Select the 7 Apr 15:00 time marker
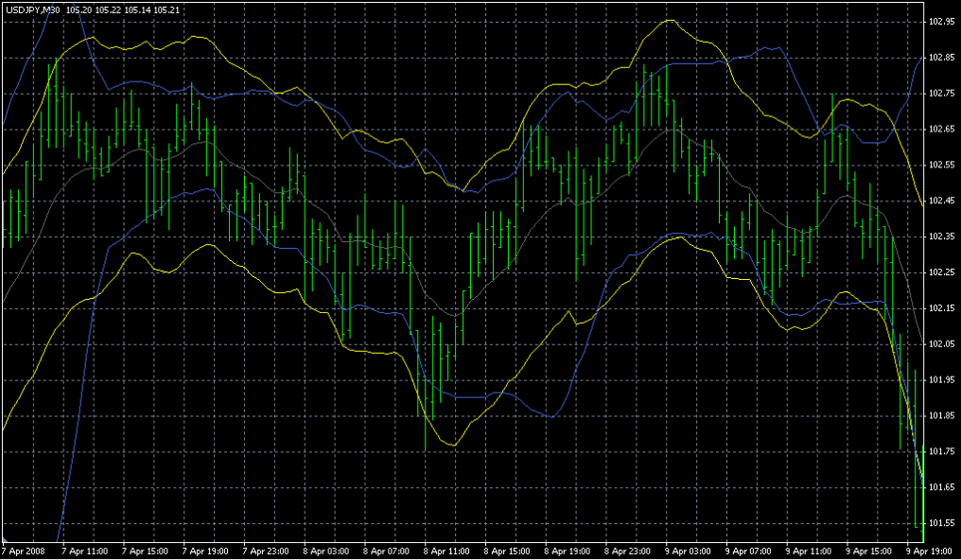Viewport: 961px width, 560px height. (144, 551)
